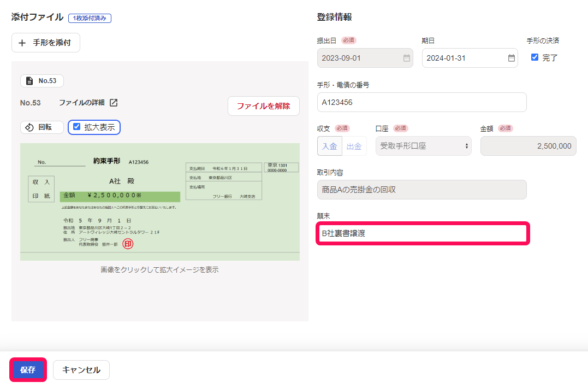The image size is (588, 388).
Task: Click the 期日 date field 2024-01-31
Action: 470,58
